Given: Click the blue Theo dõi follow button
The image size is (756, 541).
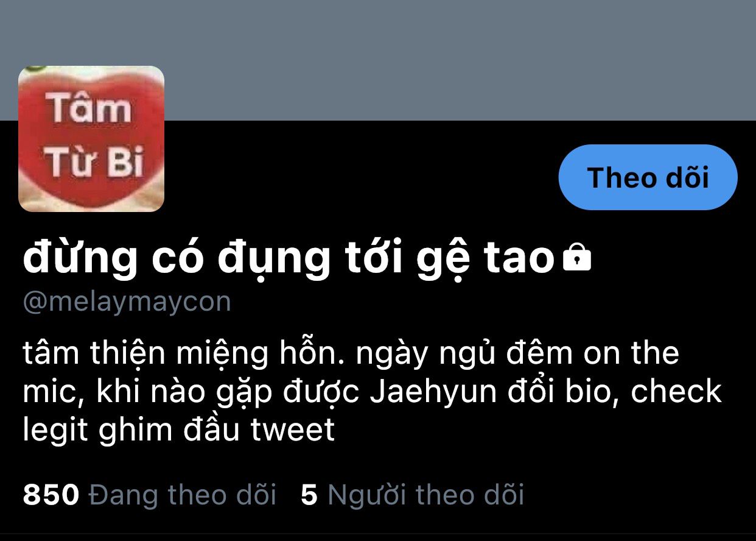Looking at the screenshot, I should tap(648, 177).
